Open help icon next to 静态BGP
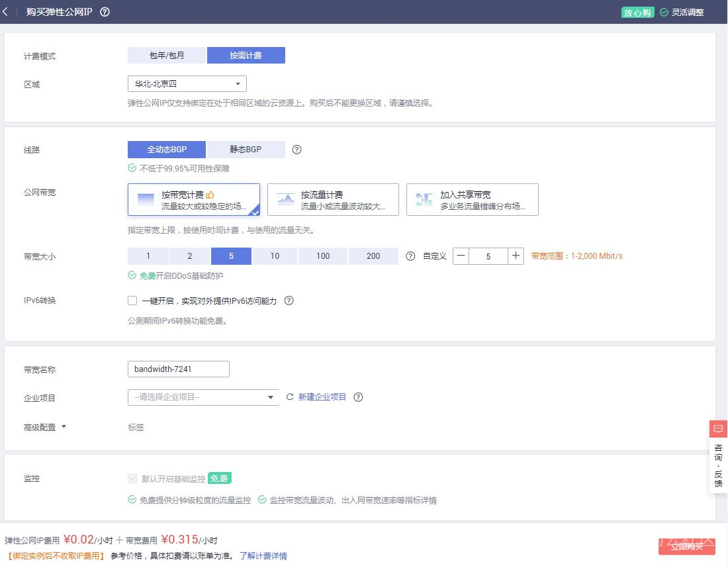728x566 pixels. [296, 150]
